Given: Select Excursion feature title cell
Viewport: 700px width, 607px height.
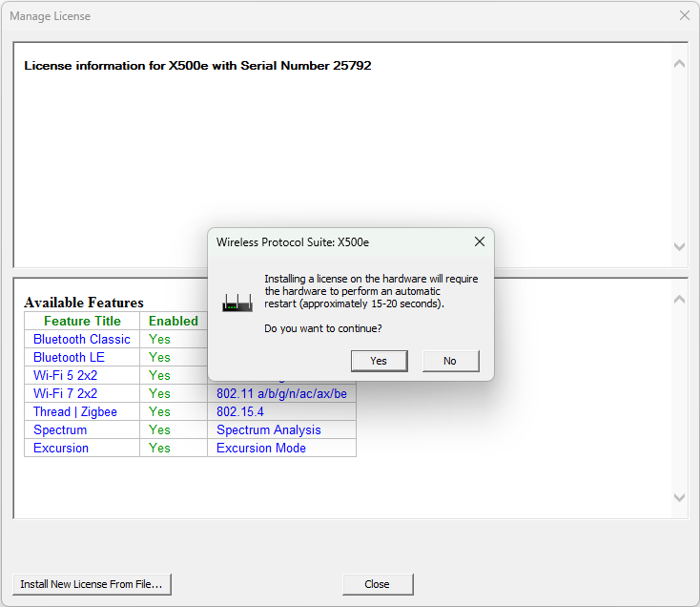Looking at the screenshot, I should [82, 448].
